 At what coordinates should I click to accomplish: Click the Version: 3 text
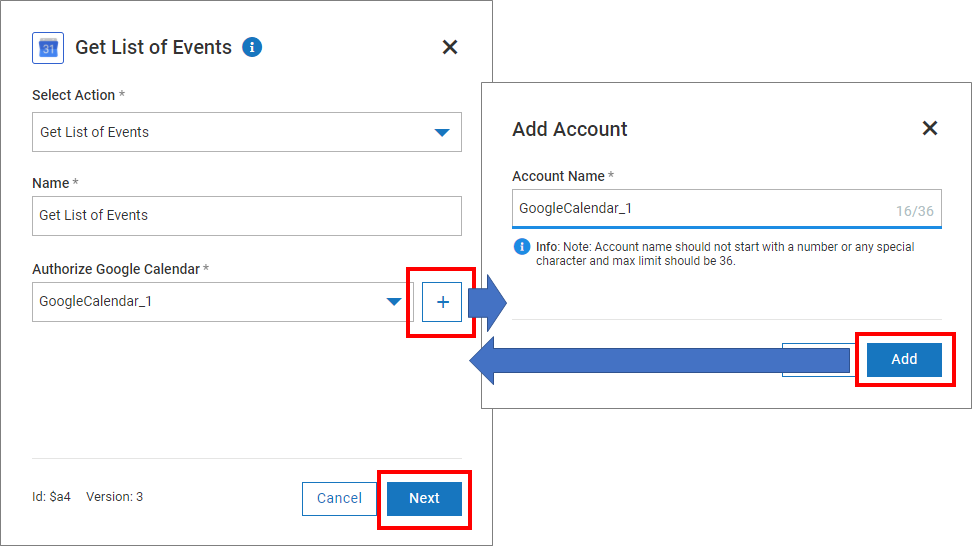point(114,497)
